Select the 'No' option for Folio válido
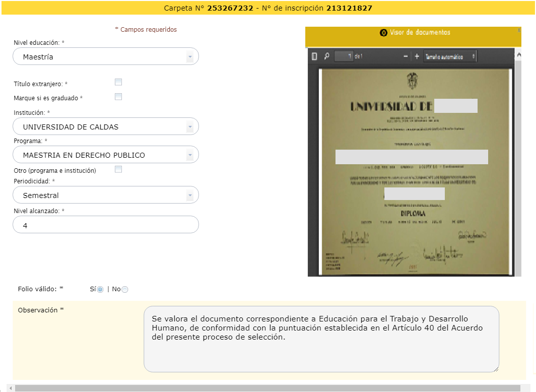 tap(125, 290)
